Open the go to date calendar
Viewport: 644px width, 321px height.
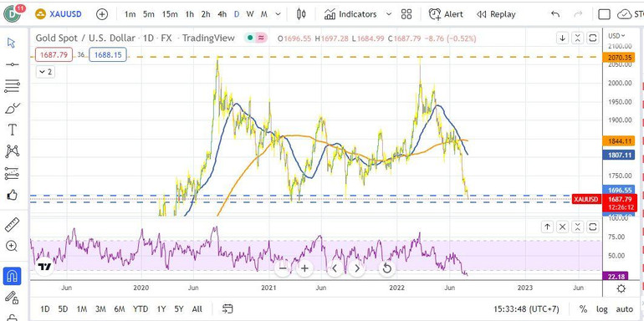[227, 308]
